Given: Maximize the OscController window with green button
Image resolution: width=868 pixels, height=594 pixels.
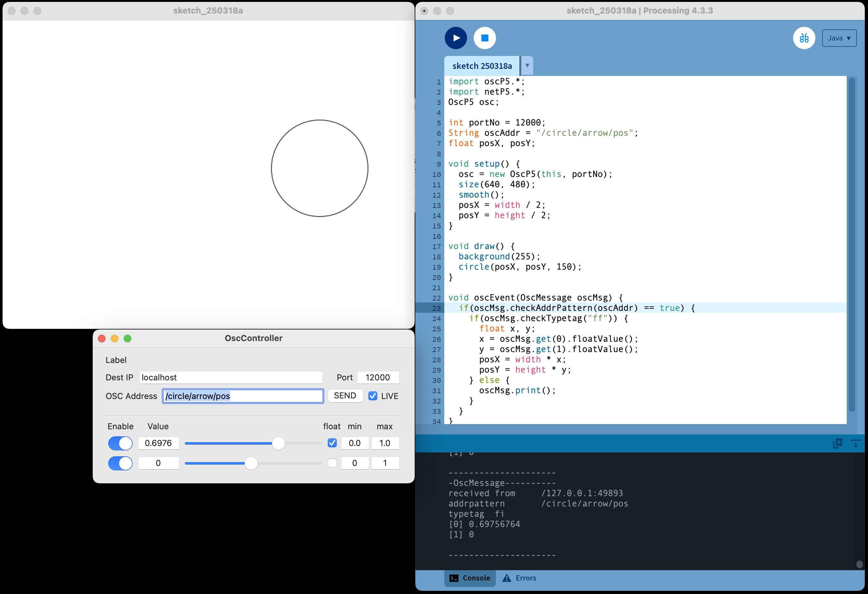Looking at the screenshot, I should point(127,338).
